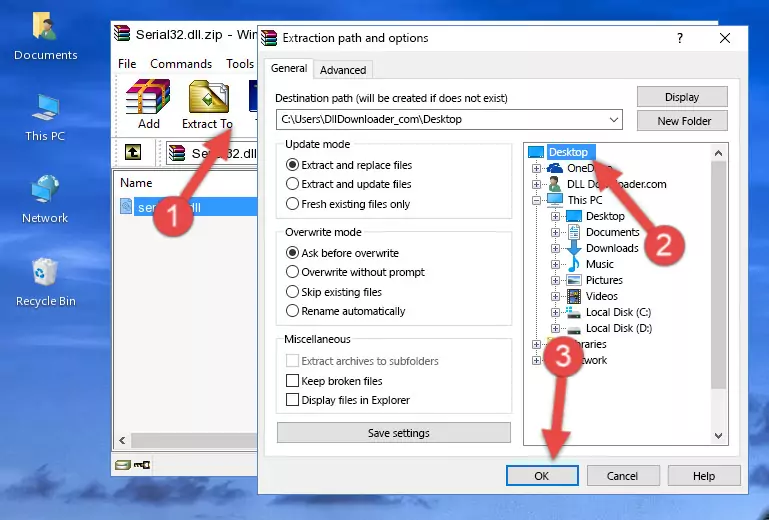Viewport: 769px width, 520px height.
Task: Click the folder tree scrollbar thumb
Action: click(718, 275)
